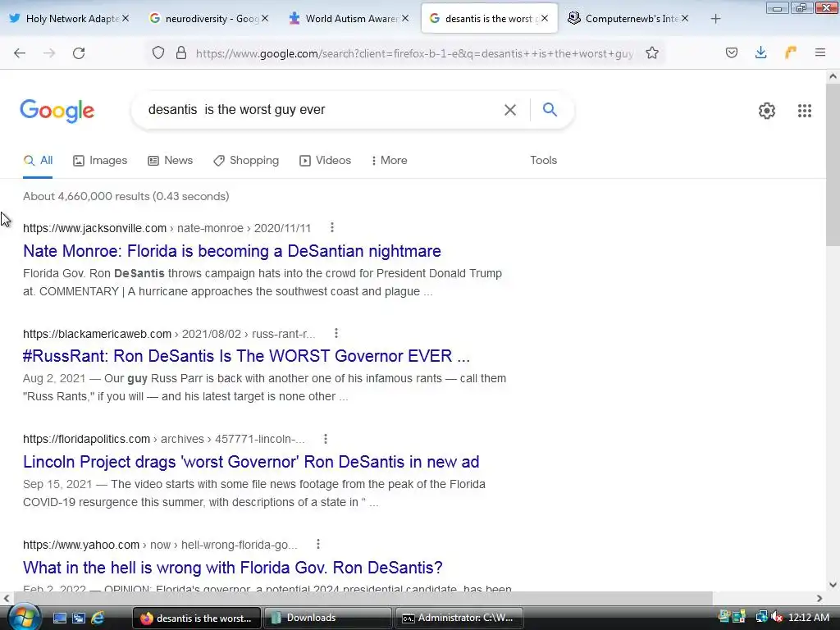
Task: Open Nate Monroe DeSantian nightmare article
Action: (x=232, y=251)
